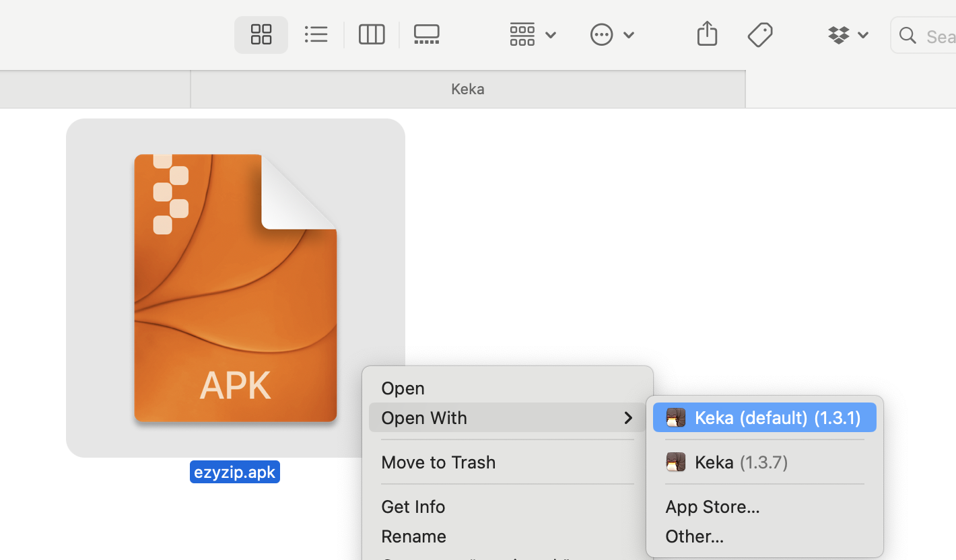Screen dimensions: 956x560
Task: Select the Keka tab
Action: (467, 88)
